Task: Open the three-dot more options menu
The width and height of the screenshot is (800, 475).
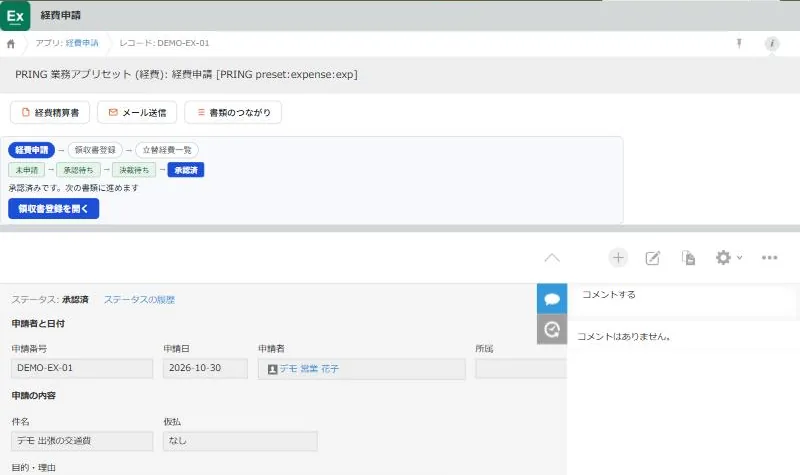Action: pos(769,258)
